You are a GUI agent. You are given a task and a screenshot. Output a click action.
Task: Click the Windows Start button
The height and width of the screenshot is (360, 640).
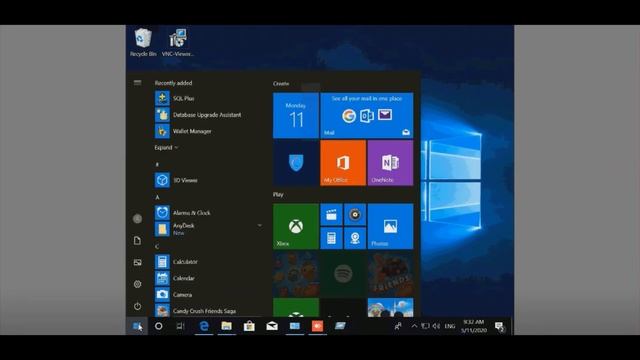137,326
